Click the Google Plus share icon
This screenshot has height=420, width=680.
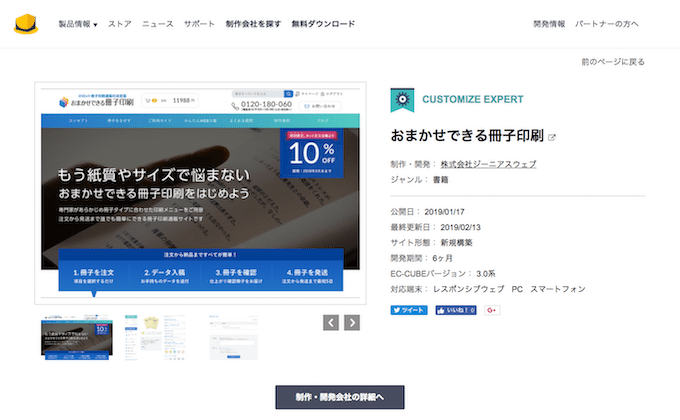click(492, 310)
